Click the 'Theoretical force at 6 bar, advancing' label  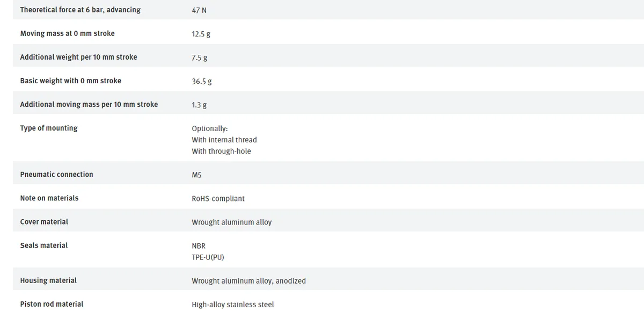[x=80, y=10]
